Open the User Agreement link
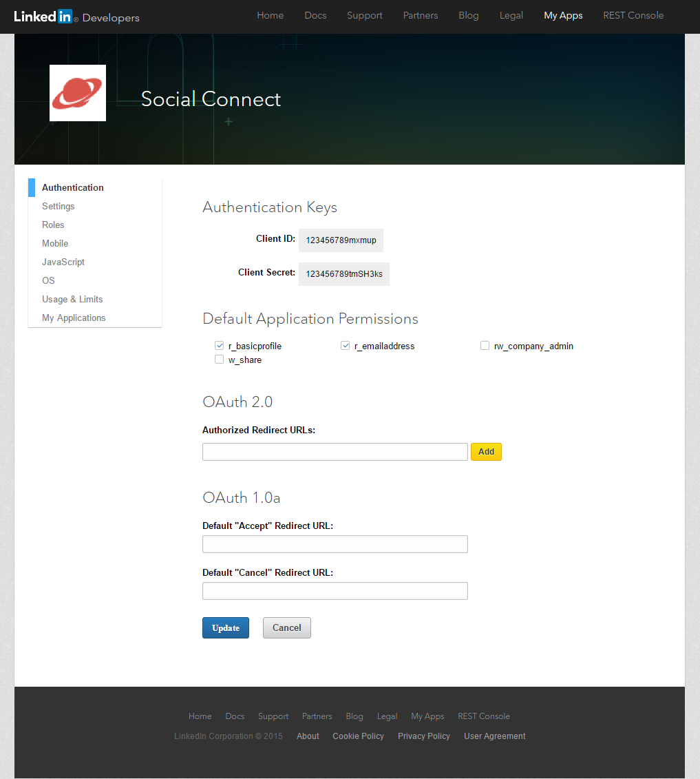Image resolution: width=700 pixels, height=779 pixels. [x=495, y=736]
